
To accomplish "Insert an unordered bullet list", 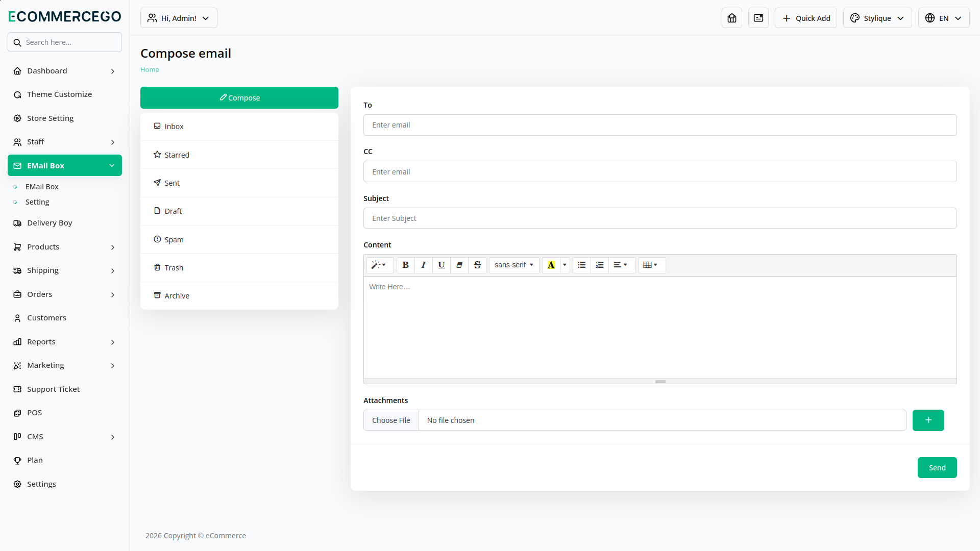I will point(582,265).
